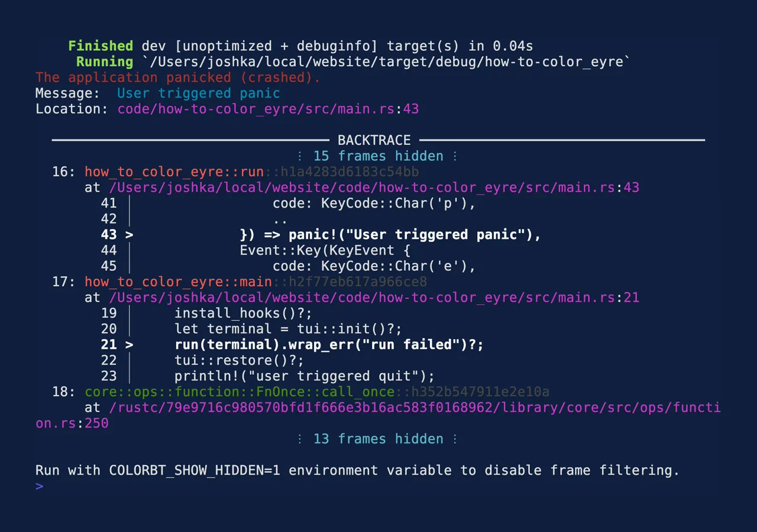
Task: Click the green "Finished" build status word
Action: (101, 46)
